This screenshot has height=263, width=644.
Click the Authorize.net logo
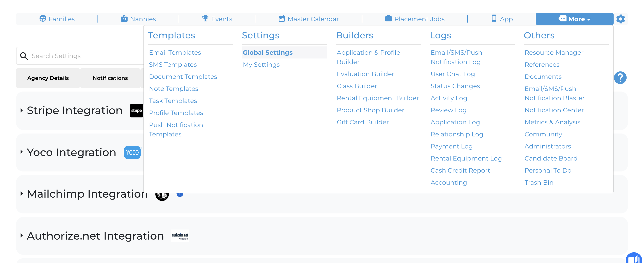coord(180,236)
